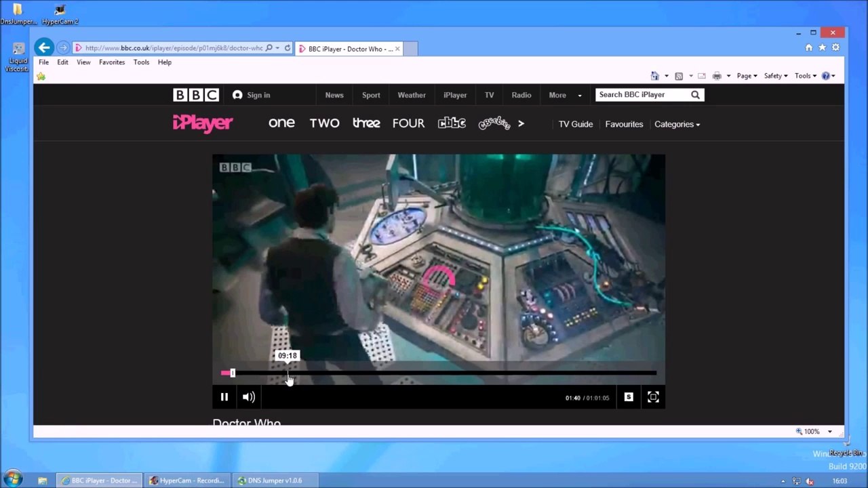Screen dimensions: 868x488
Task: Open the Safety dropdown menu
Action: click(x=776, y=76)
